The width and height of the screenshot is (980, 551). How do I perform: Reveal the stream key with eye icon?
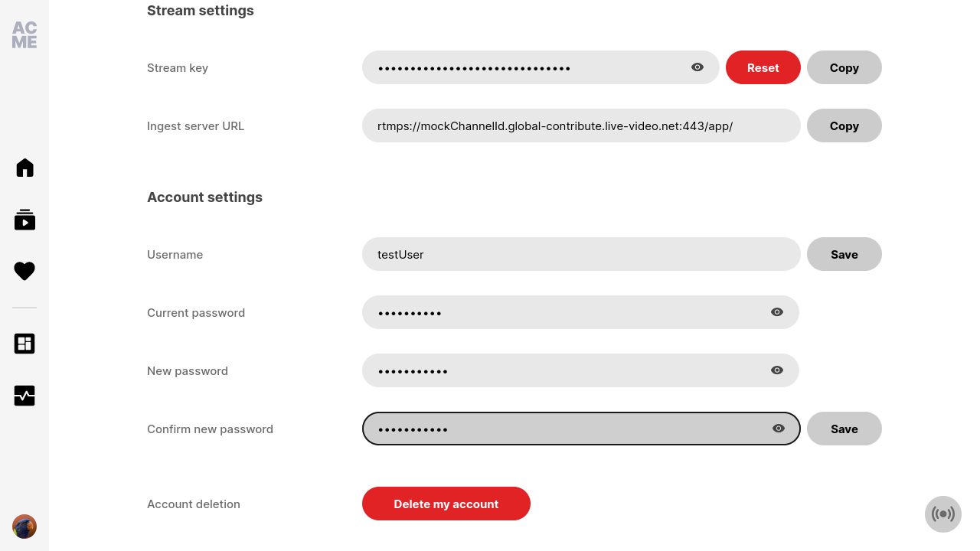coord(697,67)
